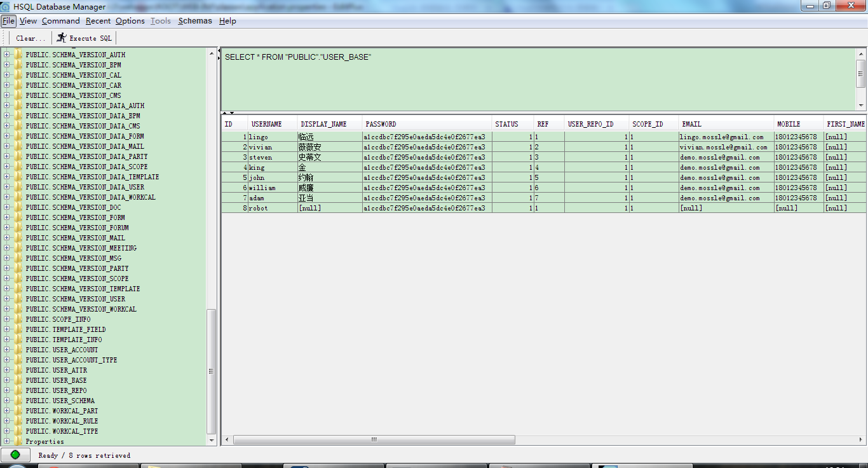868x468 pixels.
Task: Expand PUBLIC.USER_BASE tree node
Action: pos(7,380)
